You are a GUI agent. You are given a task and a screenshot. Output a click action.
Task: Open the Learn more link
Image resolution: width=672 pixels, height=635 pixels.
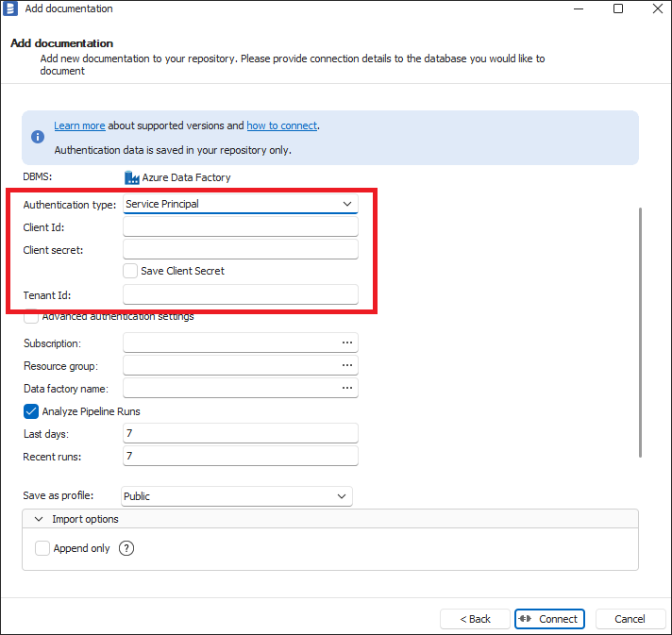coord(79,125)
